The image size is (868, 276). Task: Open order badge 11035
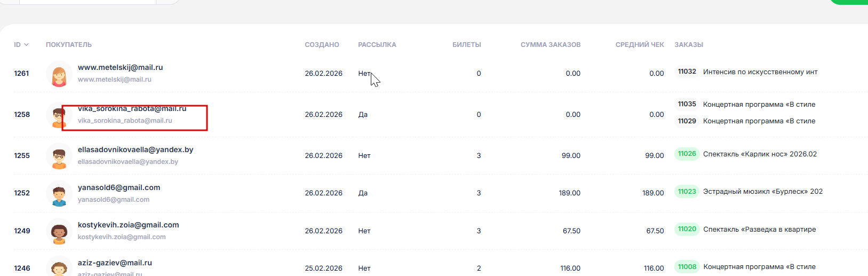point(687,104)
